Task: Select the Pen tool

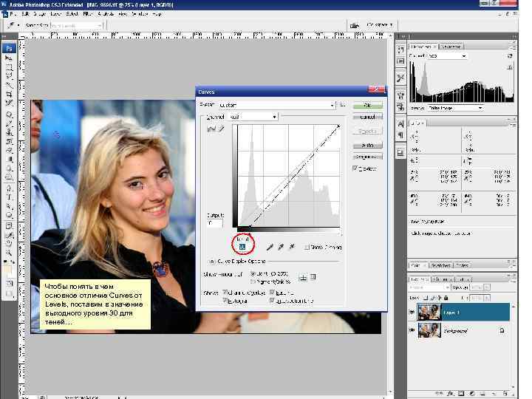Action: 8,188
